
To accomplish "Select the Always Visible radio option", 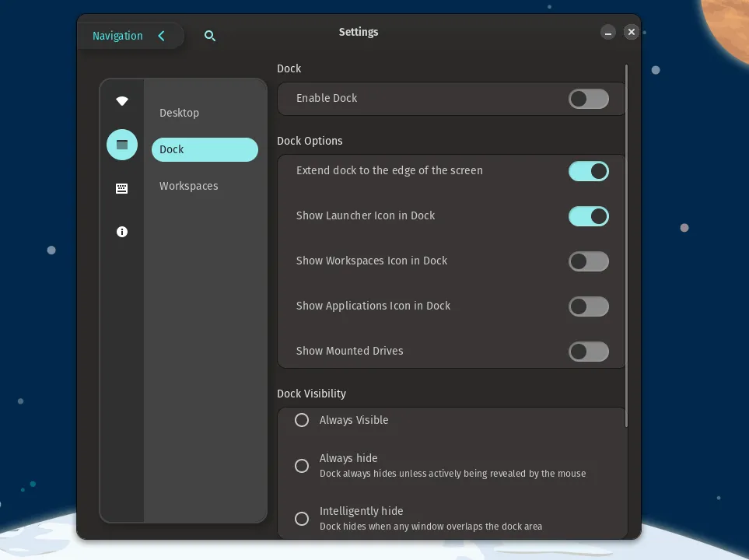I will point(302,420).
